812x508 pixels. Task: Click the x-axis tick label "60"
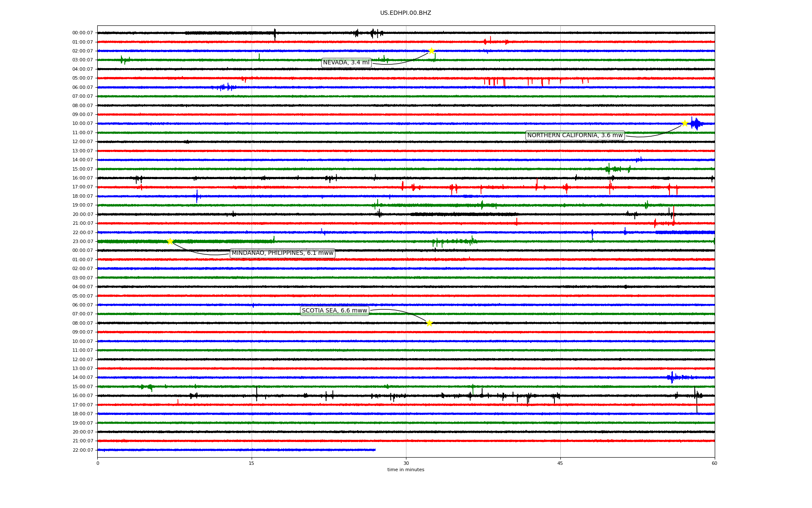click(x=714, y=463)
